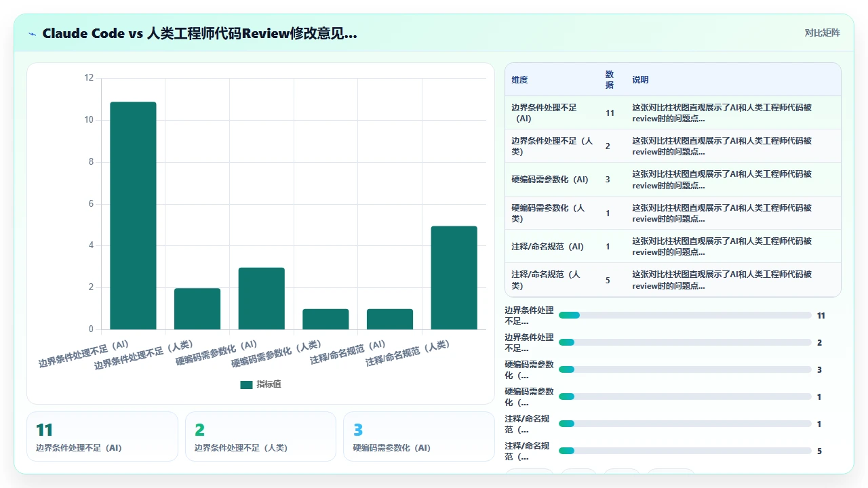Click the Claude Code vs 人类工程师 title text
Screen dimensions: 868x488
[199, 33]
